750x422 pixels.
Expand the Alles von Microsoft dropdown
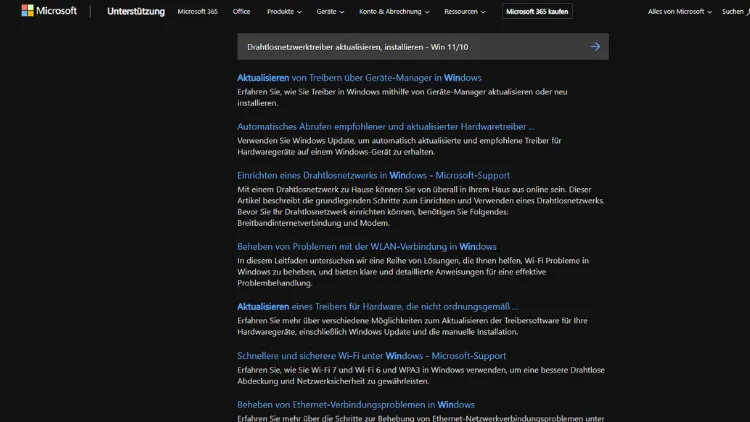tap(680, 11)
